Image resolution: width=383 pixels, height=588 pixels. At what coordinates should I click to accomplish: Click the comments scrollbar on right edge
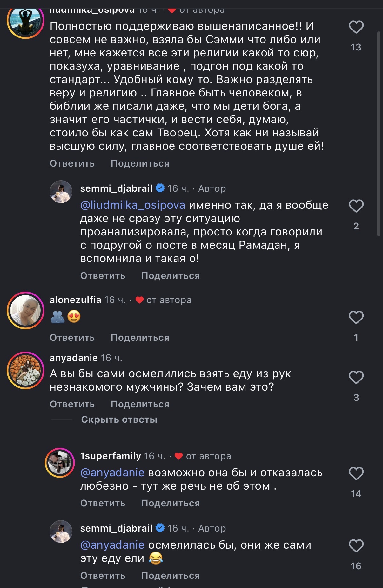coord(379,133)
